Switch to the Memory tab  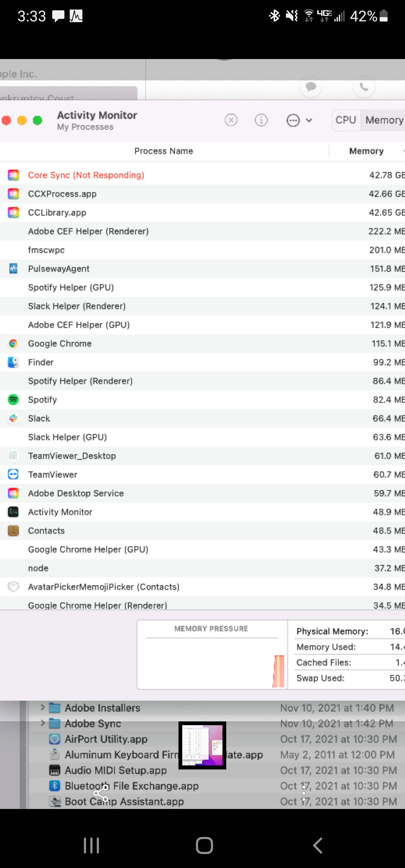[x=384, y=120]
